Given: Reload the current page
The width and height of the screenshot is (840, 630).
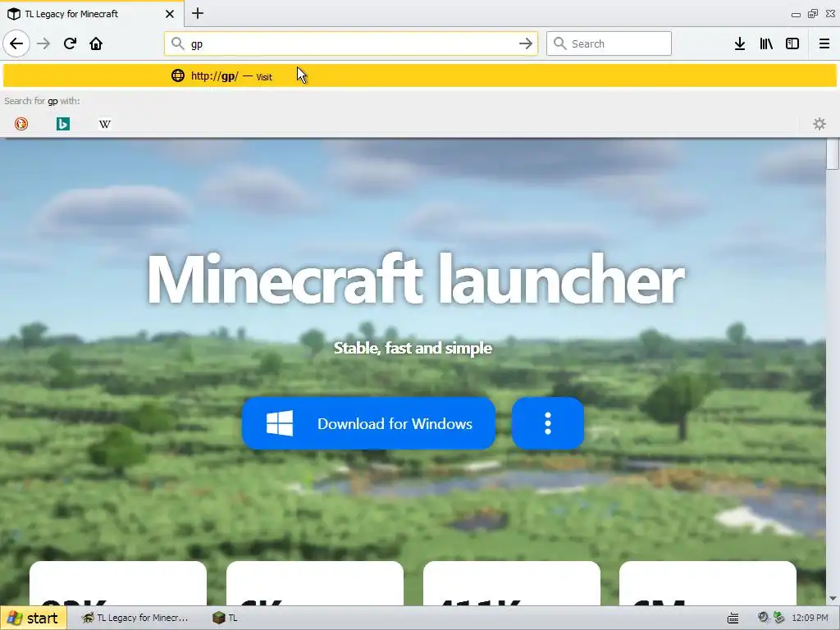Looking at the screenshot, I should [x=70, y=43].
